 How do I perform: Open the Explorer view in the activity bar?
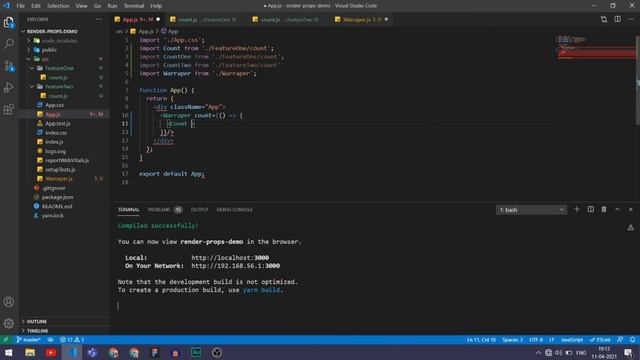coord(9,22)
